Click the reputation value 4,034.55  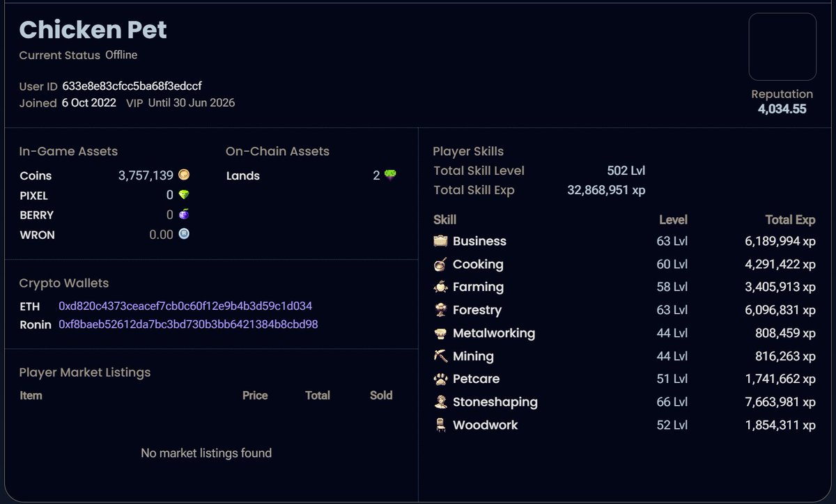(x=782, y=109)
